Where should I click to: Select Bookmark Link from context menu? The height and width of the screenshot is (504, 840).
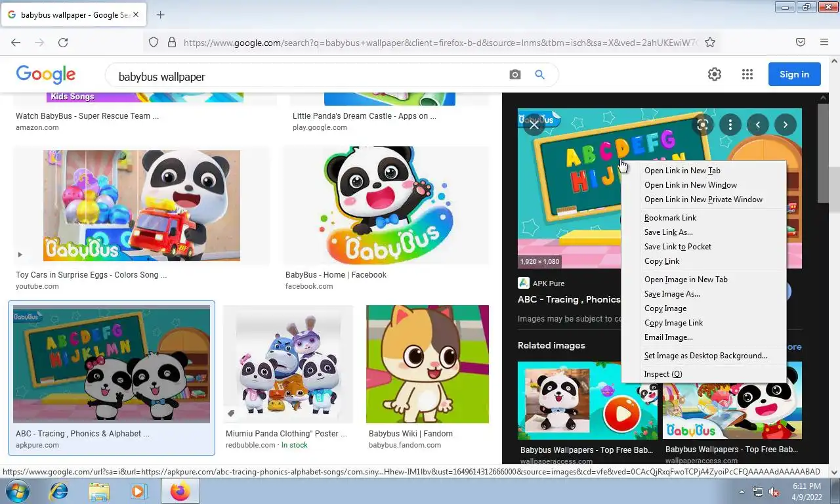click(x=703, y=218)
